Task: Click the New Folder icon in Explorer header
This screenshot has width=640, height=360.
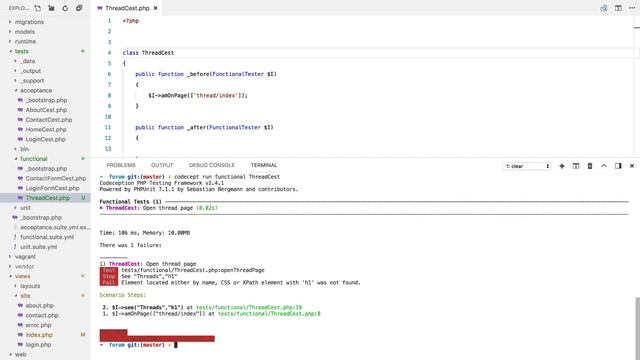Action: pos(51,8)
